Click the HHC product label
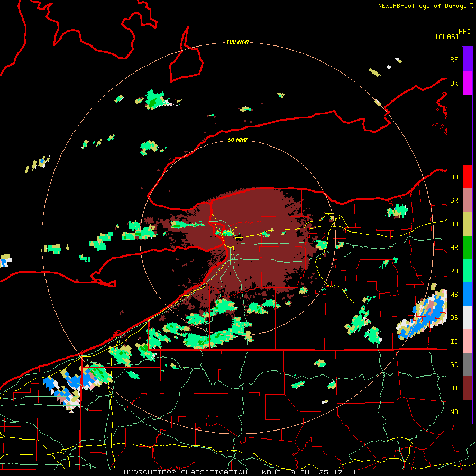This screenshot has height=476, width=476. click(465, 32)
